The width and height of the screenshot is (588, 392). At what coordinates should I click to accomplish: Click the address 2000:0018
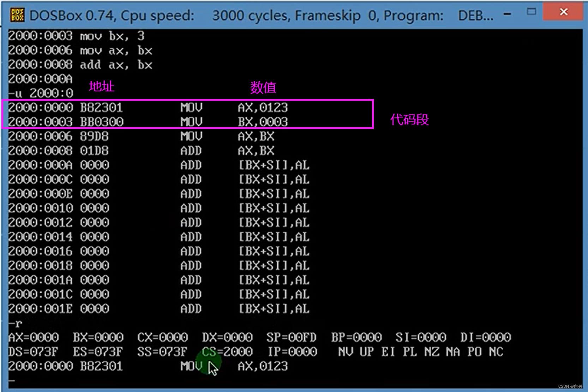[x=40, y=266]
